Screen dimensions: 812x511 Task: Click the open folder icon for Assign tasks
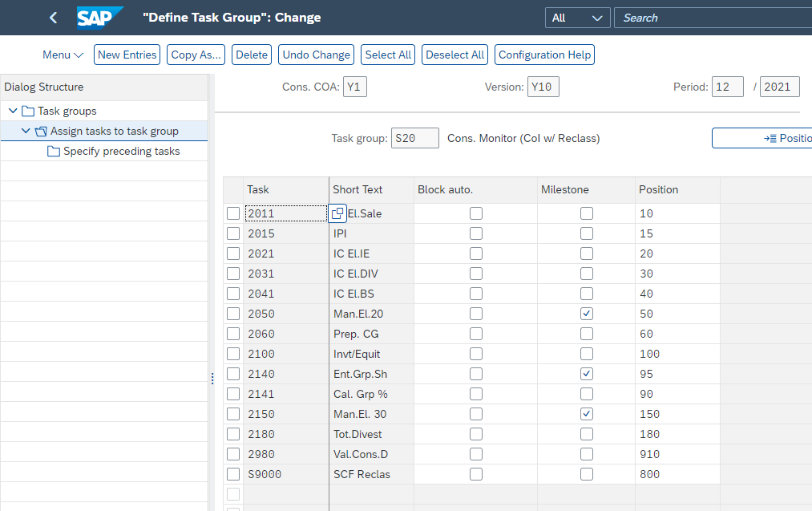41,132
